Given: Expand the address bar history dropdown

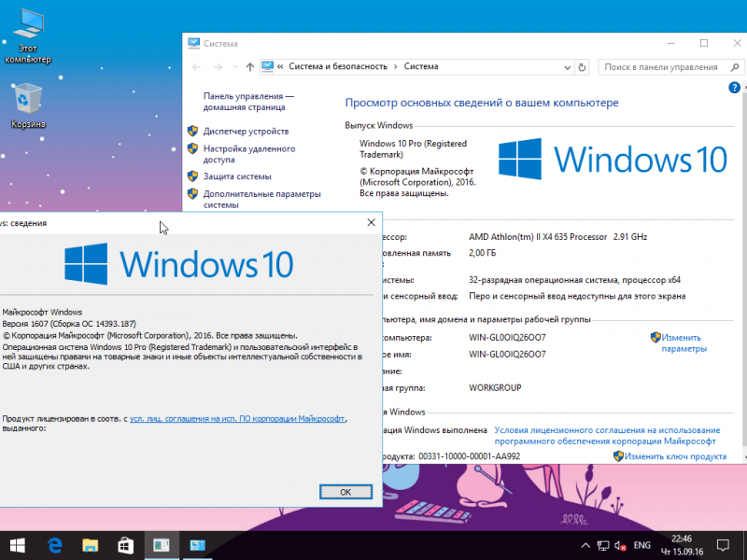Looking at the screenshot, I should click(567, 67).
